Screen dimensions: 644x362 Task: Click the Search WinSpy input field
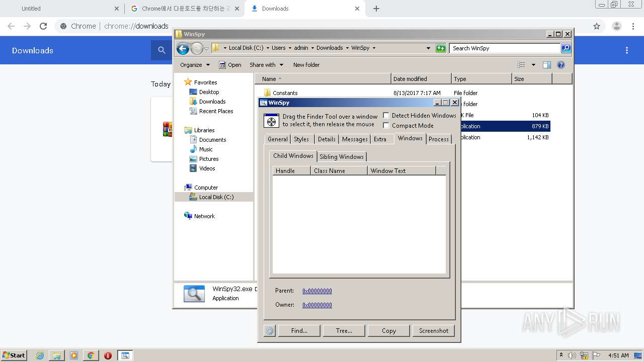505,48
